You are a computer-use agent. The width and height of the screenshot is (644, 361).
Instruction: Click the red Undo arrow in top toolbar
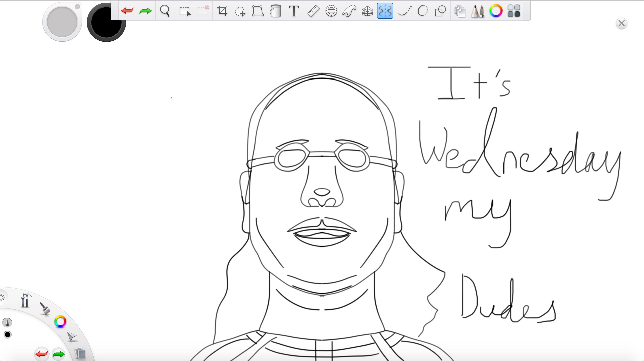coord(127,11)
